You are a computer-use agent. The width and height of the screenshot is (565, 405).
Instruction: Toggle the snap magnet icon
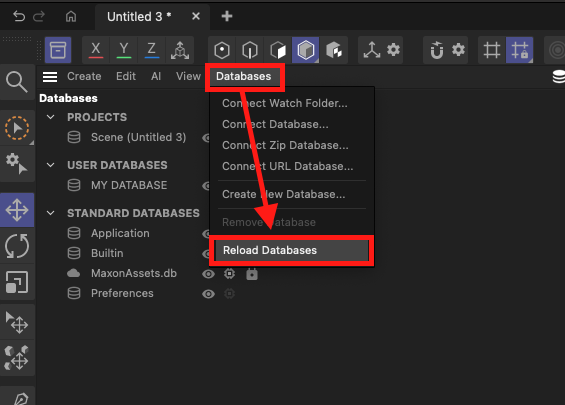click(x=437, y=50)
